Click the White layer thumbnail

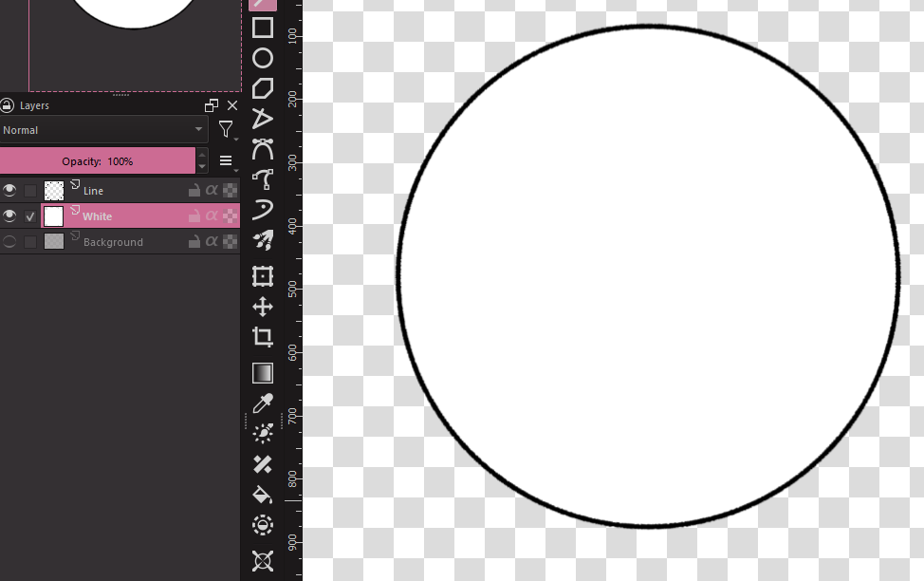tap(54, 216)
